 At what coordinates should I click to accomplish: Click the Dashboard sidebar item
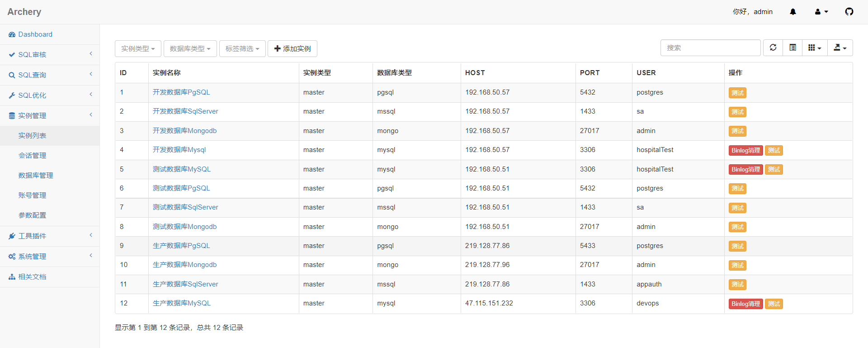35,34
